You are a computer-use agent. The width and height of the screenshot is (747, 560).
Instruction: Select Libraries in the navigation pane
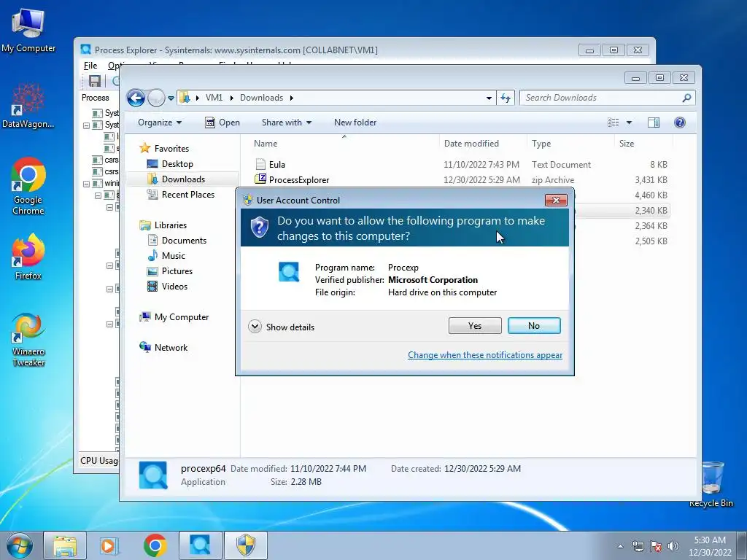click(x=170, y=225)
